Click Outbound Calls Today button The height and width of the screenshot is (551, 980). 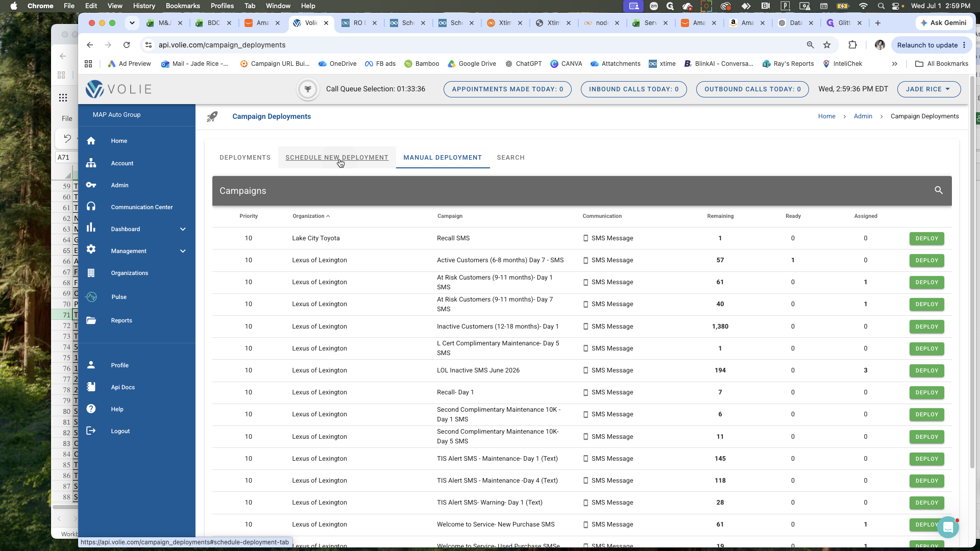click(x=752, y=89)
